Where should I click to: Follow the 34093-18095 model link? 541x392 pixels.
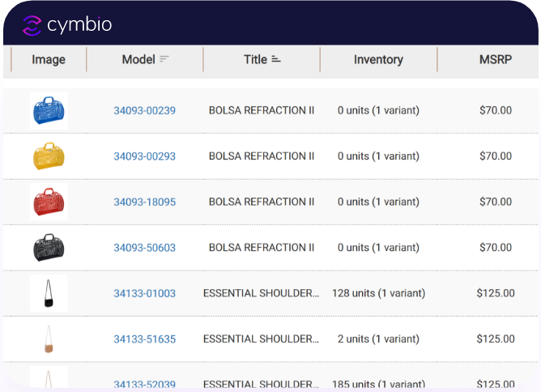144,202
